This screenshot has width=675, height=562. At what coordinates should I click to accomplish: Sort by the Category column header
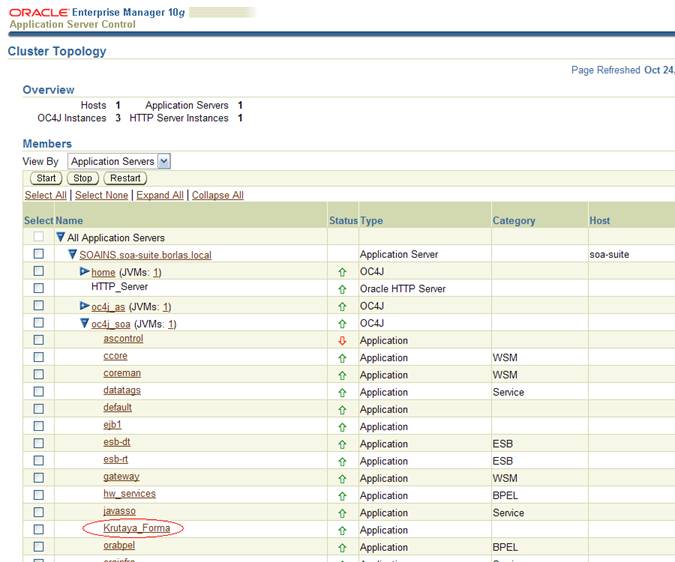coord(514,220)
